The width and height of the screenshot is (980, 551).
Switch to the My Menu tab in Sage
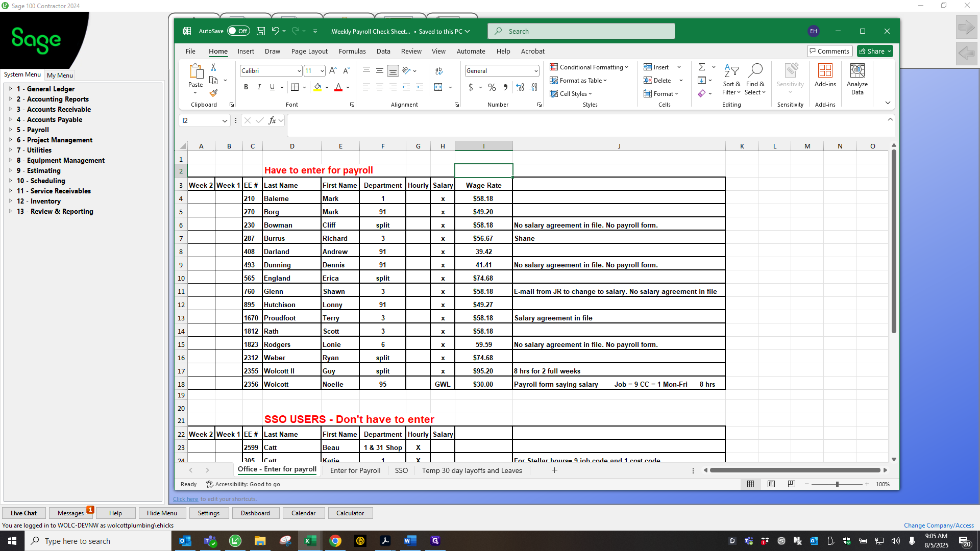[x=60, y=75]
